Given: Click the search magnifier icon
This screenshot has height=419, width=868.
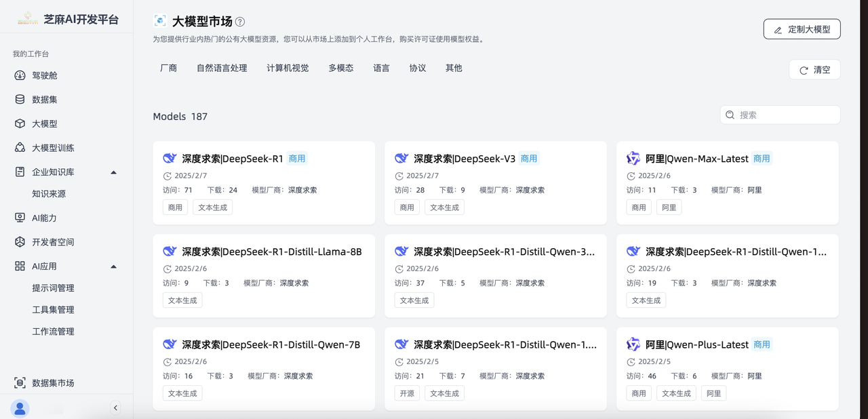Looking at the screenshot, I should point(730,115).
